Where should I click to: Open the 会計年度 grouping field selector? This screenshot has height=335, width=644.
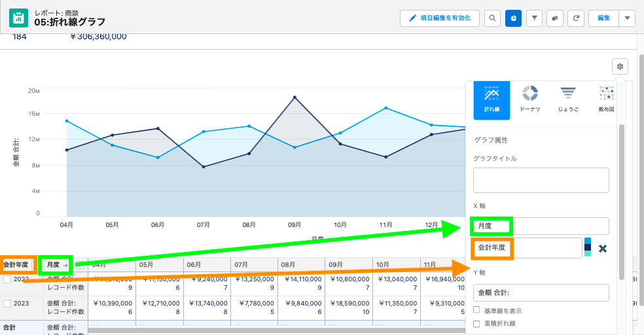click(x=528, y=247)
